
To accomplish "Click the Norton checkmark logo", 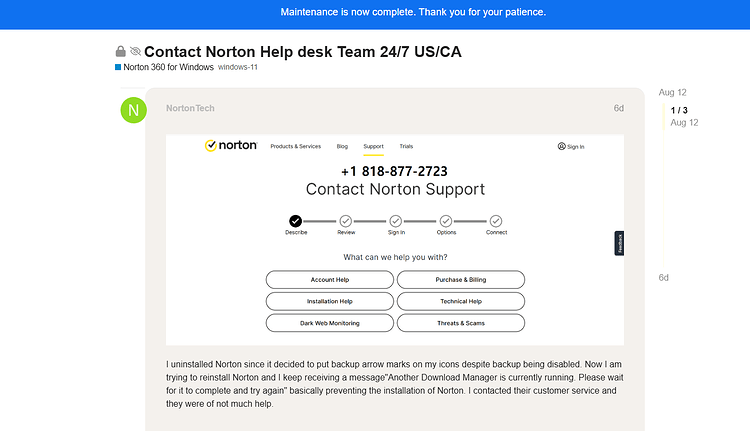I will click(x=210, y=145).
